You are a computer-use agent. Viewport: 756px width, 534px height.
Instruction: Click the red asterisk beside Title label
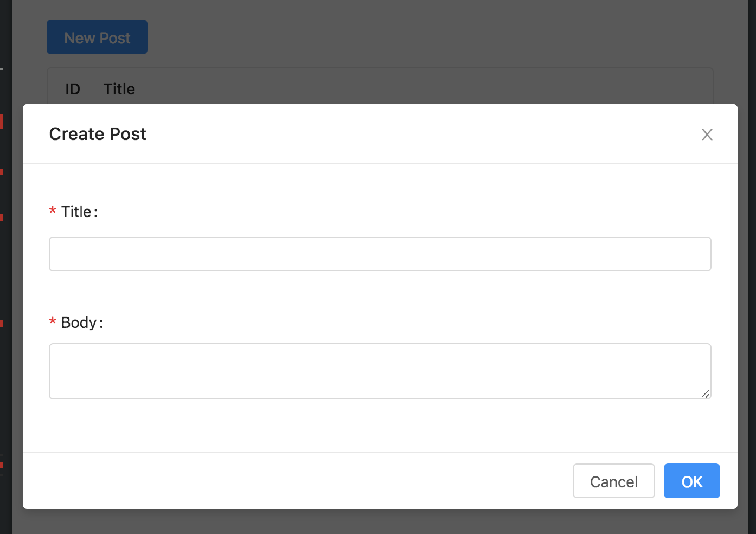53,211
